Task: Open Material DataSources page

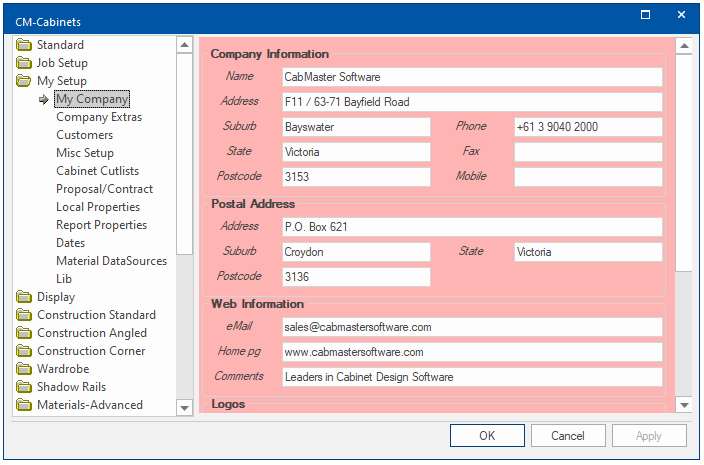Action: click(x=111, y=261)
